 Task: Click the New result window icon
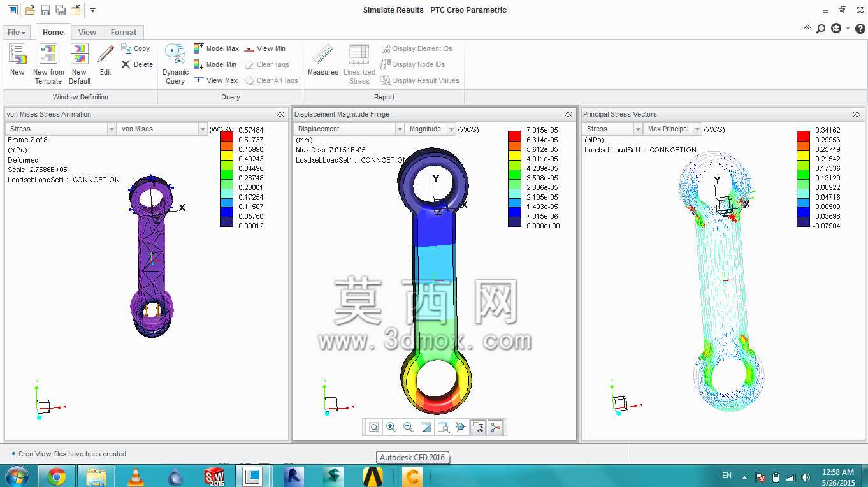[x=17, y=54]
